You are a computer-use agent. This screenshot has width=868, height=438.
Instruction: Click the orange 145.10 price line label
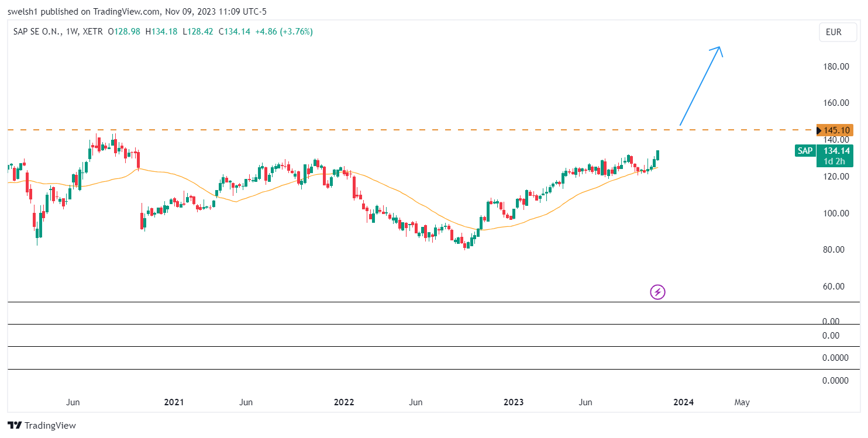tap(835, 130)
